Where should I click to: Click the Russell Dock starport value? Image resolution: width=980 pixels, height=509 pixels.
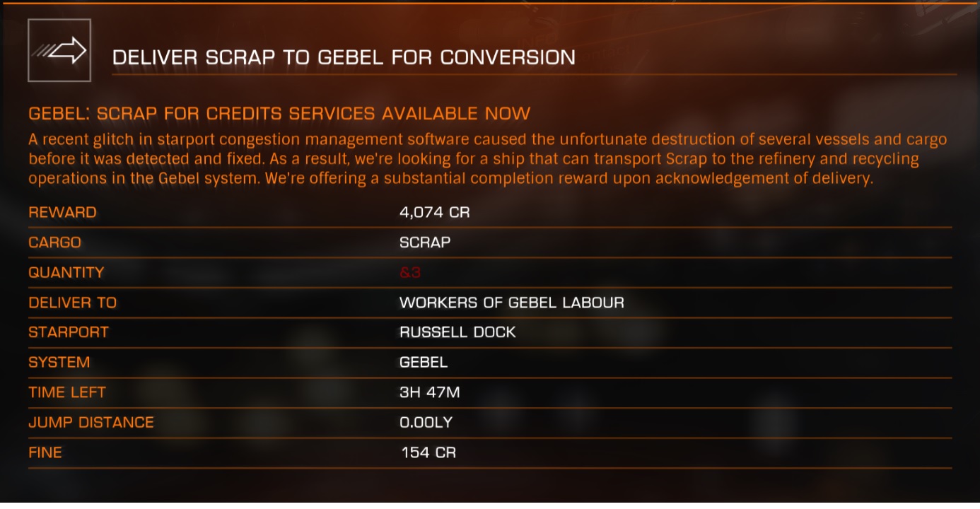pyautogui.click(x=457, y=332)
